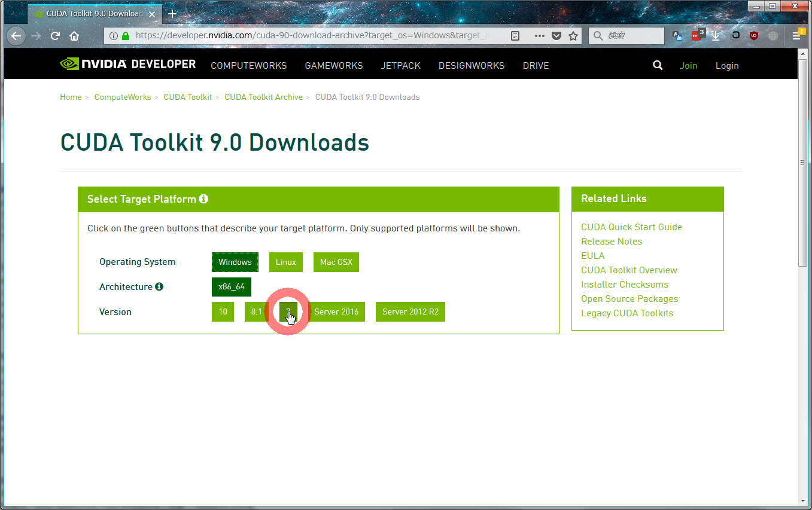Open CUDA Quick Start Guide link

coord(631,227)
